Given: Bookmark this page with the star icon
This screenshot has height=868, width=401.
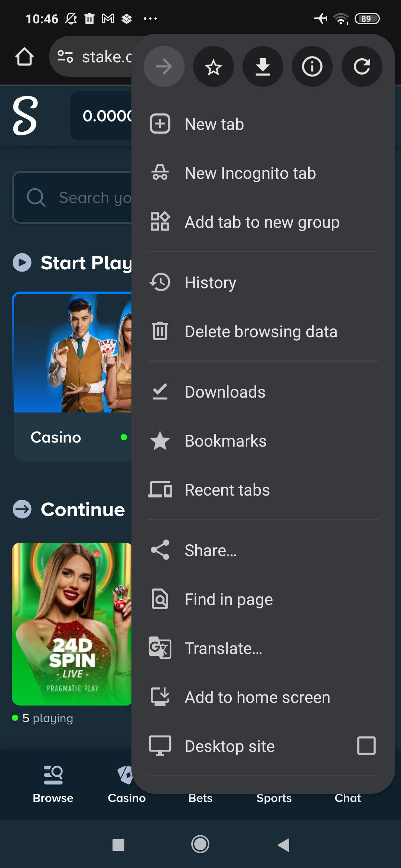Looking at the screenshot, I should coord(213,67).
